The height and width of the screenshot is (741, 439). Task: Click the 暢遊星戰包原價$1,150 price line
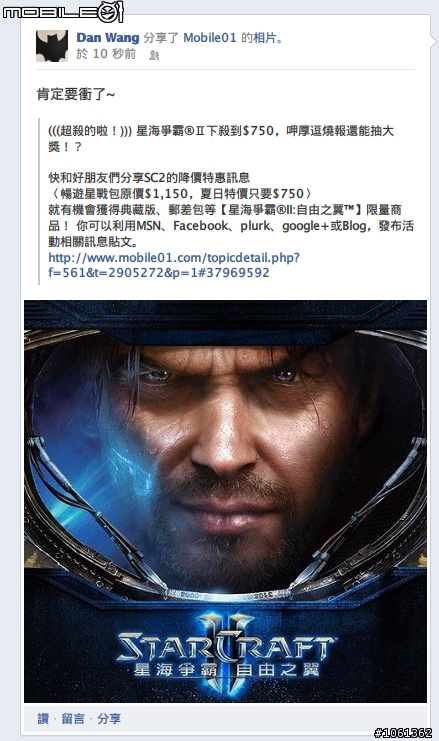point(180,194)
